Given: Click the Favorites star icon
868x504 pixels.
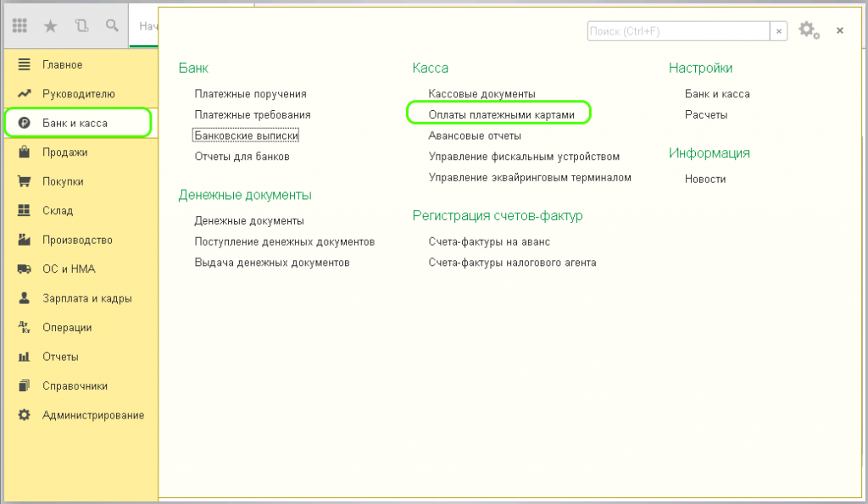Looking at the screenshot, I should [50, 26].
